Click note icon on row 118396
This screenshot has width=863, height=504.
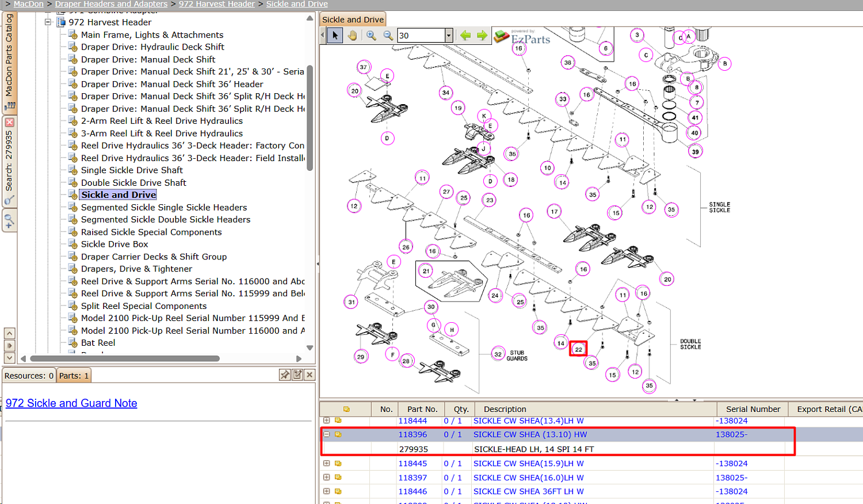click(x=338, y=434)
